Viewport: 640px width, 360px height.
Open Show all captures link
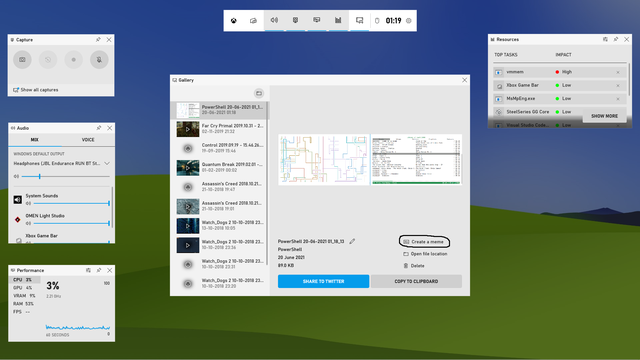click(x=36, y=90)
